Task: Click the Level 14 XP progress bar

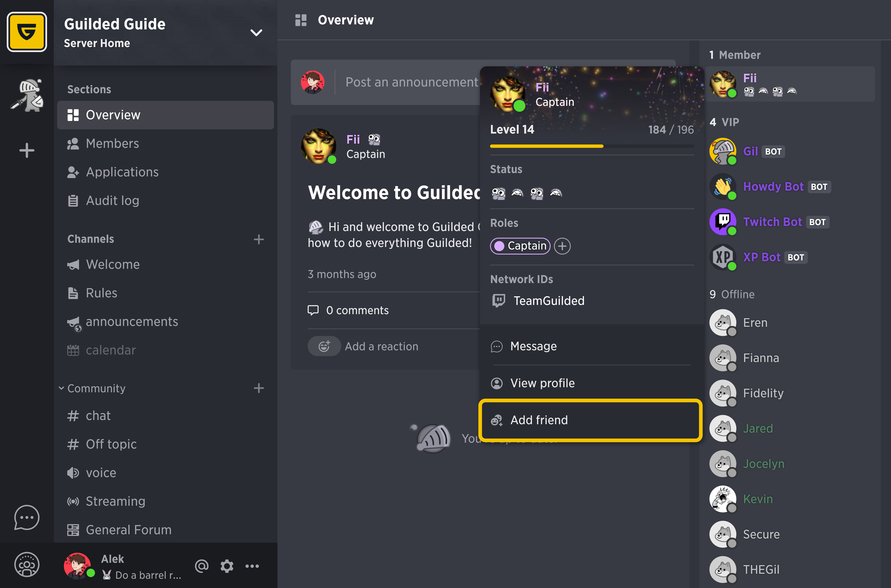Action: (x=592, y=146)
